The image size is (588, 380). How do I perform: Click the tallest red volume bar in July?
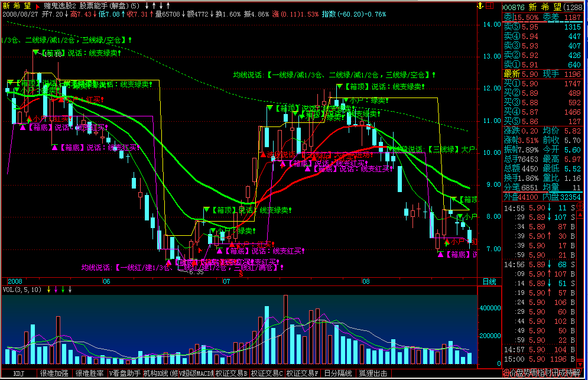tap(286, 329)
